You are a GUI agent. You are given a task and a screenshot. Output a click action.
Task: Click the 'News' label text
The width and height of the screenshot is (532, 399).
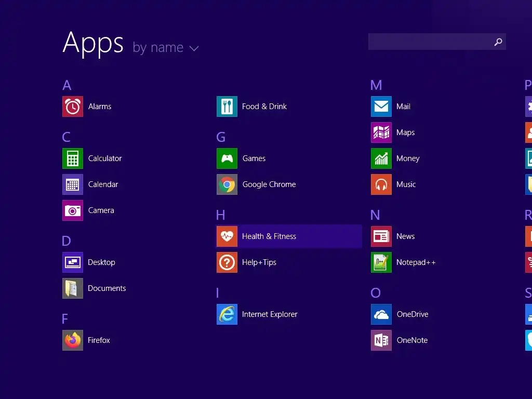[x=405, y=236]
